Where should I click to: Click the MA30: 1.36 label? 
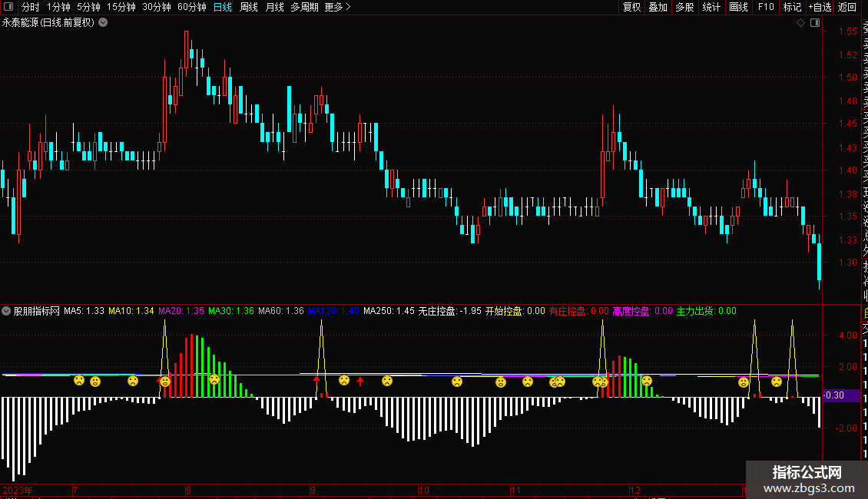[x=231, y=311]
